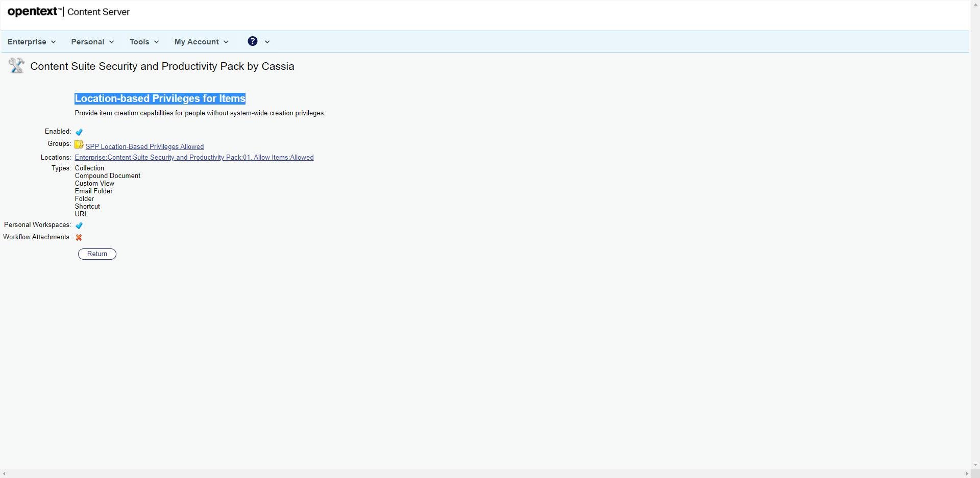This screenshot has height=478, width=980.
Task: Click the wrench and hammer tools icon
Action: [16, 65]
